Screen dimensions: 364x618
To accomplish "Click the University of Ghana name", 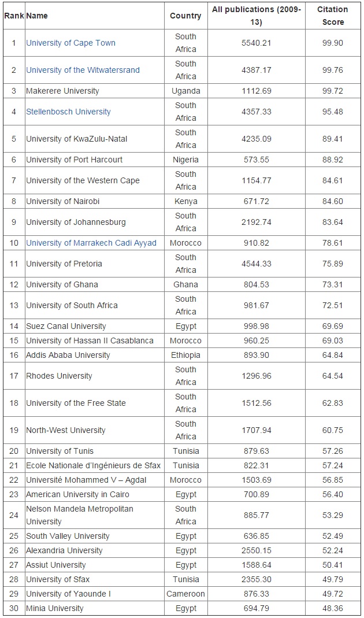I will pos(62,284).
